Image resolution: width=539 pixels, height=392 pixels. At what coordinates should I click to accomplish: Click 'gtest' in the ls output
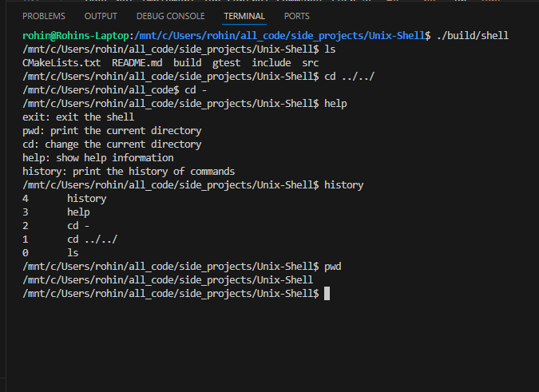(227, 63)
